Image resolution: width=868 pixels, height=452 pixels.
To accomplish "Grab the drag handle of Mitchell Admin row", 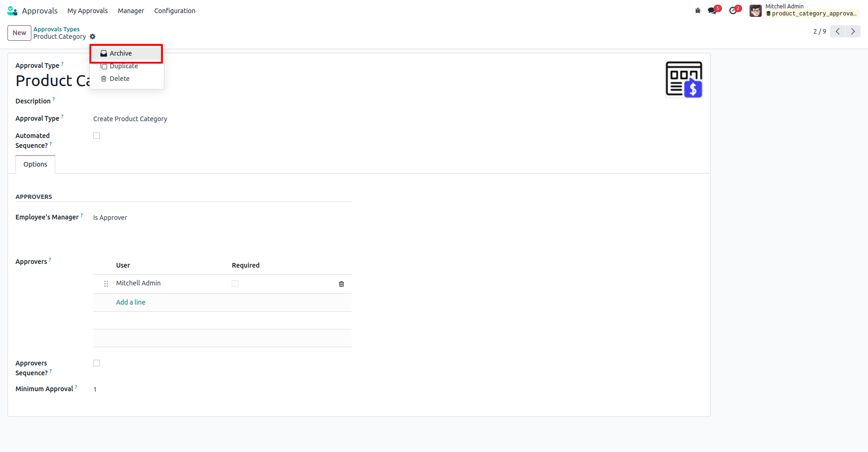I will coord(106,284).
